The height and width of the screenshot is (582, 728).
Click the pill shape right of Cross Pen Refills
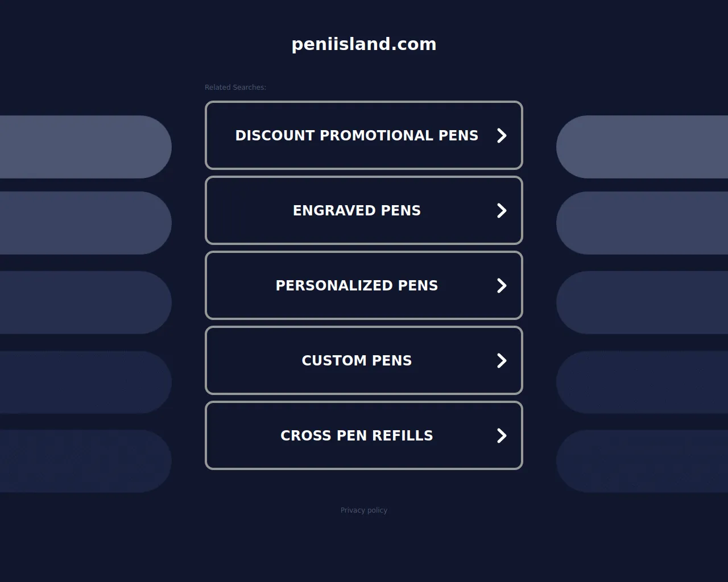[643, 461]
